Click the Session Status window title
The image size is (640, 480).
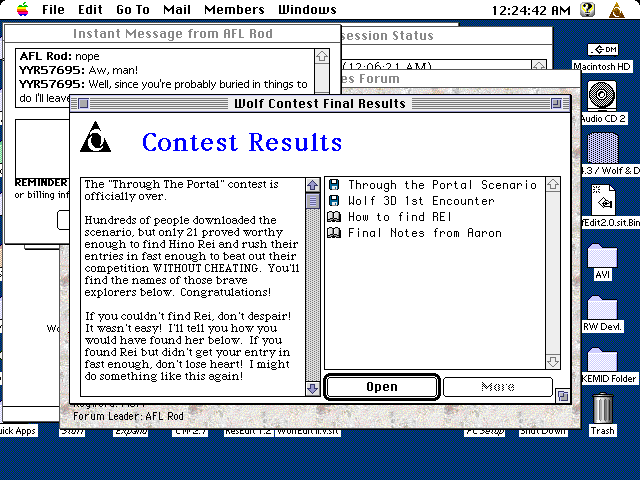point(387,36)
